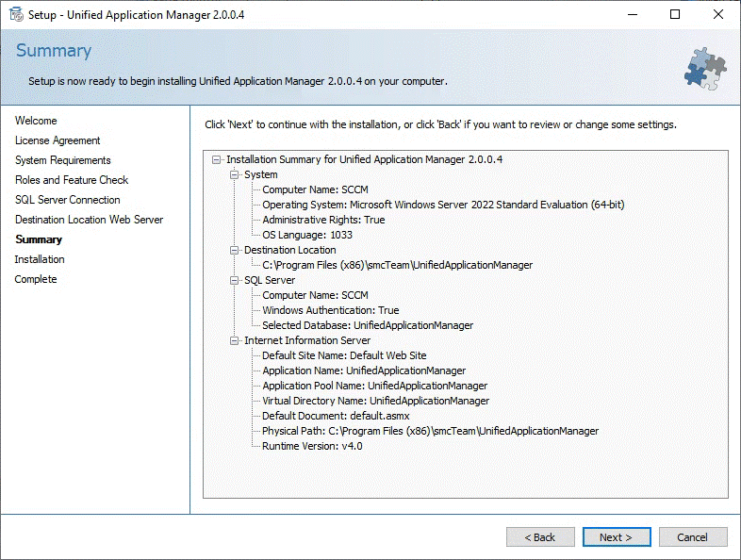This screenshot has width=741, height=560.
Task: Select the C:\Program Files destination path row
Action: tap(398, 265)
